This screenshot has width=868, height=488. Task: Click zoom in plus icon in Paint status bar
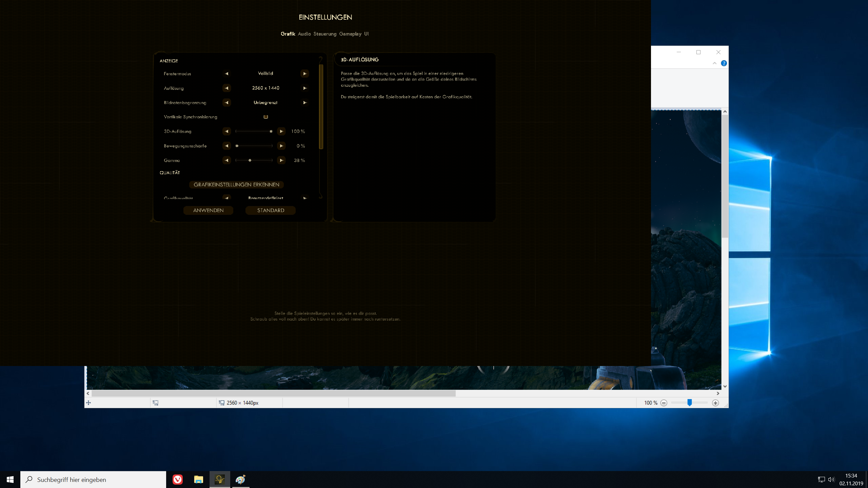tap(715, 403)
